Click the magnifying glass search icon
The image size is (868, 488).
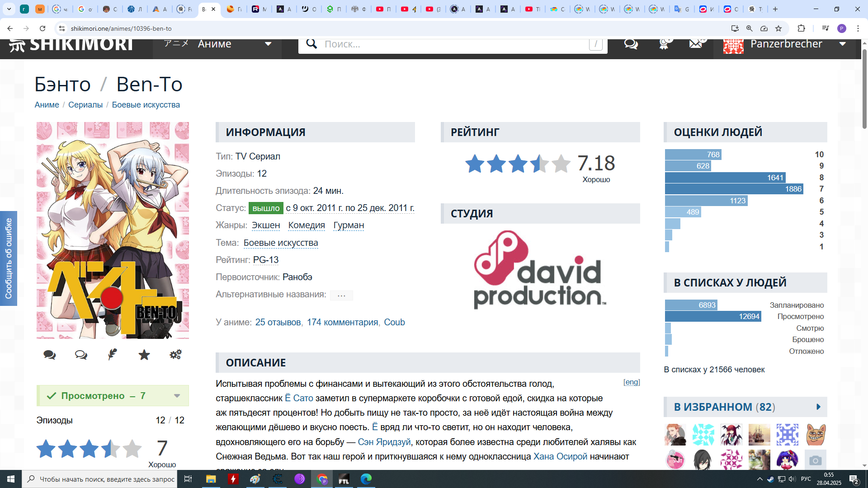tap(311, 44)
